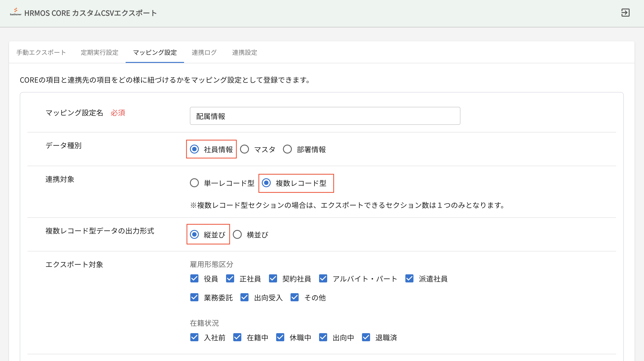This screenshot has width=644, height=361.
Task: Toggle the 出向受入 checkbox
Action: 244,297
